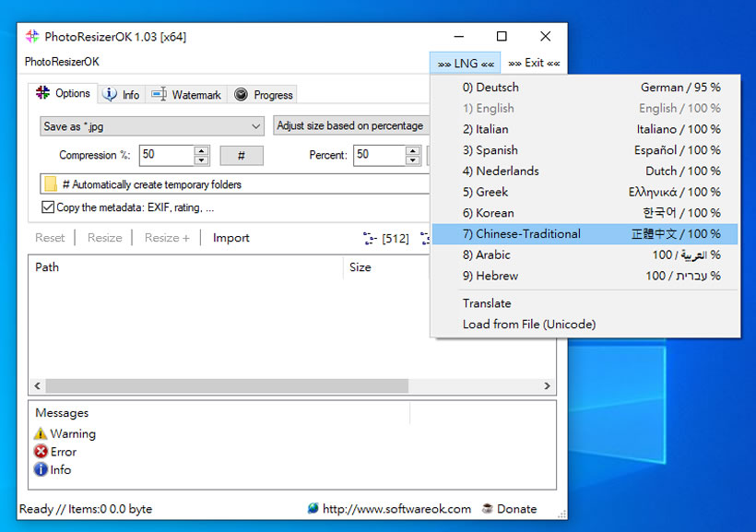756x532 pixels.
Task: Click the yellow folder icon
Action: pos(51,183)
